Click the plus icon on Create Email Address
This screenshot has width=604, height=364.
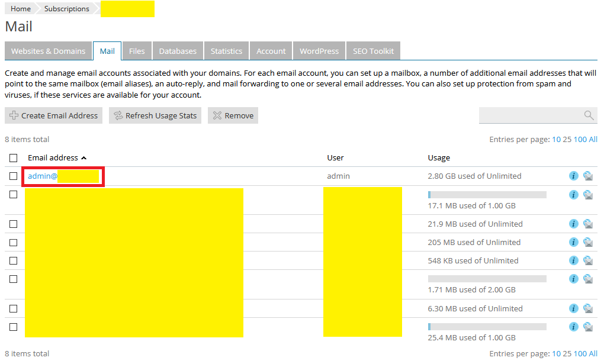13,115
